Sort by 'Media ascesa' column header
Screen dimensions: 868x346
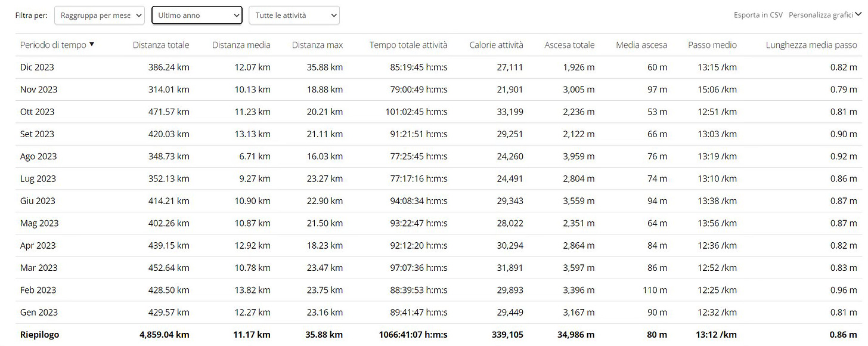click(x=641, y=45)
